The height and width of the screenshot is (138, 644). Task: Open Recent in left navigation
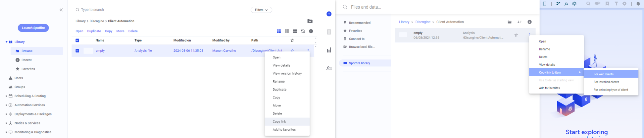click(x=26, y=60)
